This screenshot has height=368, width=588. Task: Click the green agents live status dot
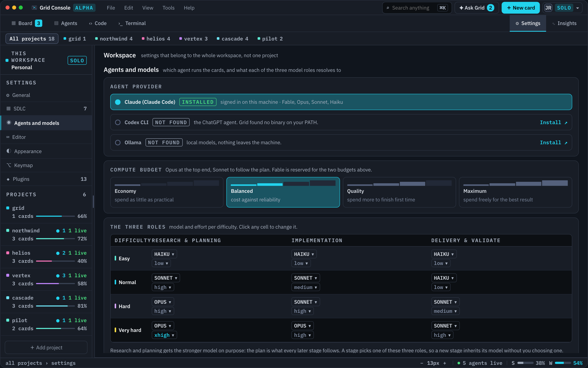459,363
